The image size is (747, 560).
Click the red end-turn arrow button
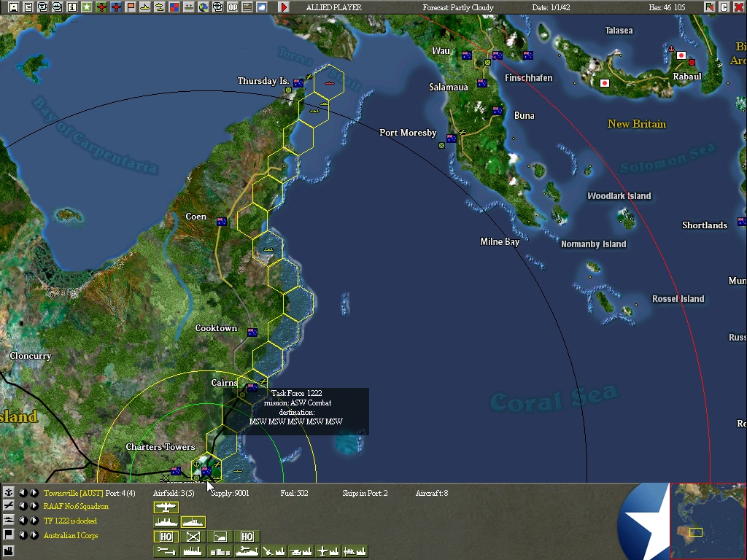pos(284,7)
